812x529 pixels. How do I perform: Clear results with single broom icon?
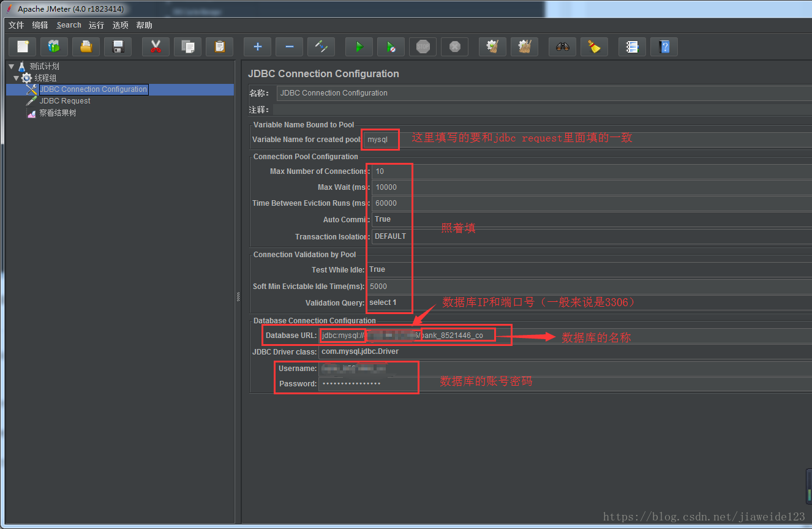click(492, 47)
